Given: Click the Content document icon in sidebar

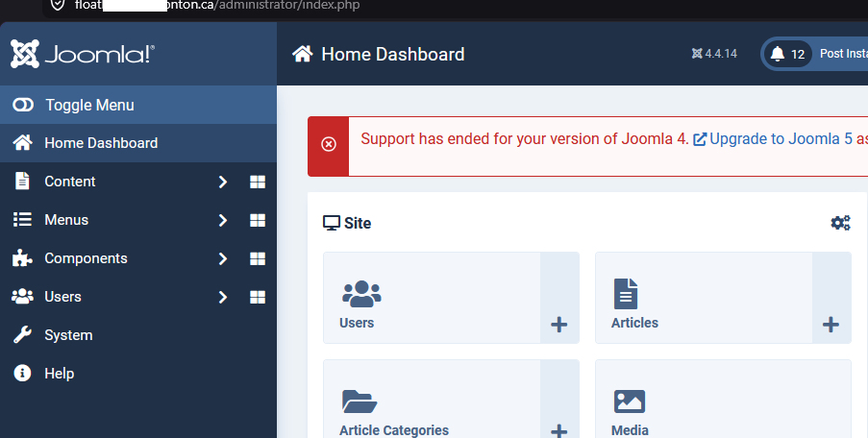Looking at the screenshot, I should click(22, 181).
